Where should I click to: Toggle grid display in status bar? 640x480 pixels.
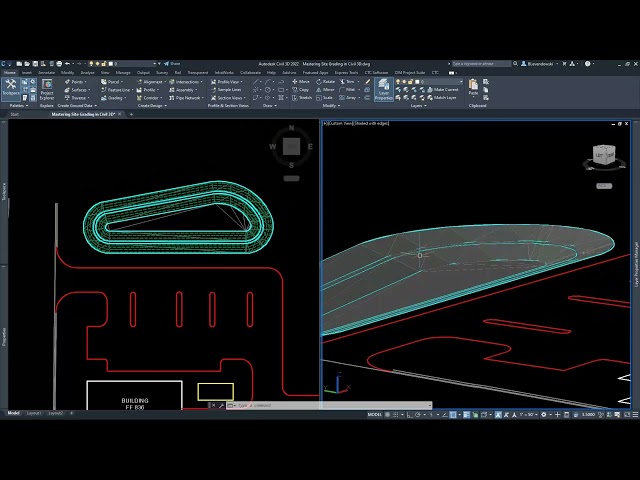pos(387,415)
